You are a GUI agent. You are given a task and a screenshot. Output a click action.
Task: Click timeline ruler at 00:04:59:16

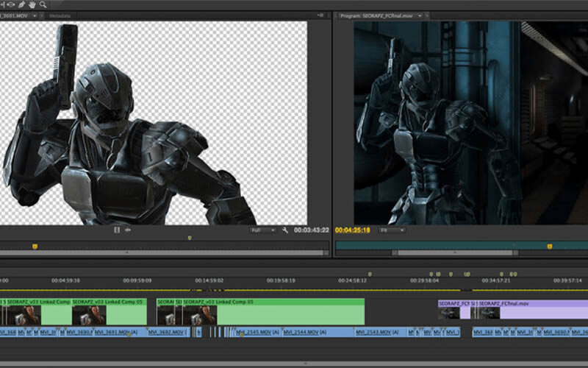pos(65,280)
